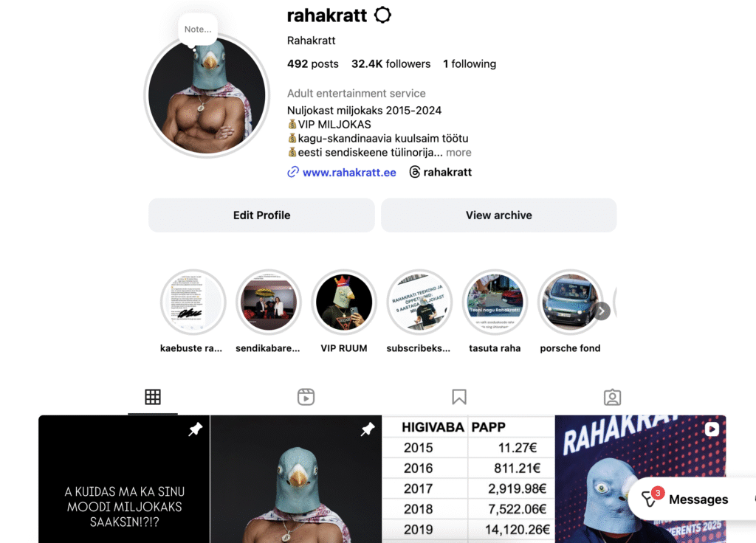756x543 pixels.
Task: Open the video post with play icon
Action: coord(641,479)
